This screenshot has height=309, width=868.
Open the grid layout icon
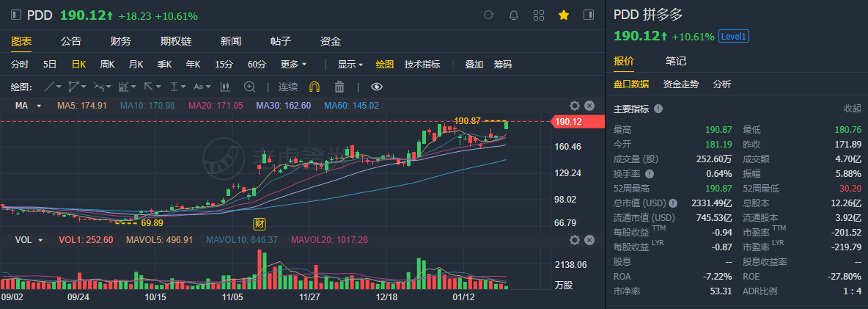(x=538, y=15)
